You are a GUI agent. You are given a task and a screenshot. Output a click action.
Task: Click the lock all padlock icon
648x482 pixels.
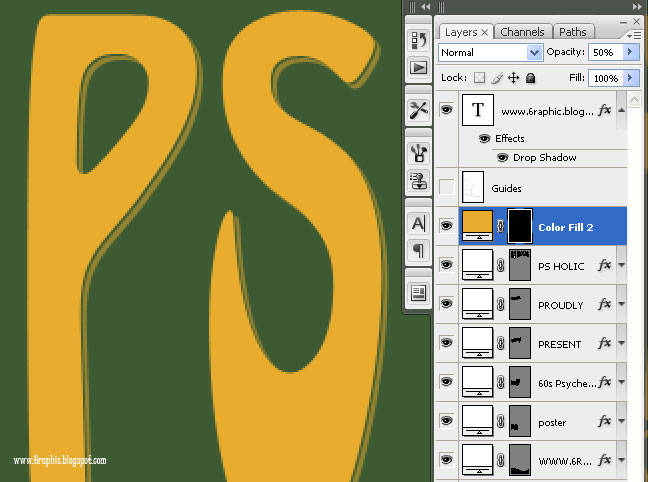(x=531, y=78)
